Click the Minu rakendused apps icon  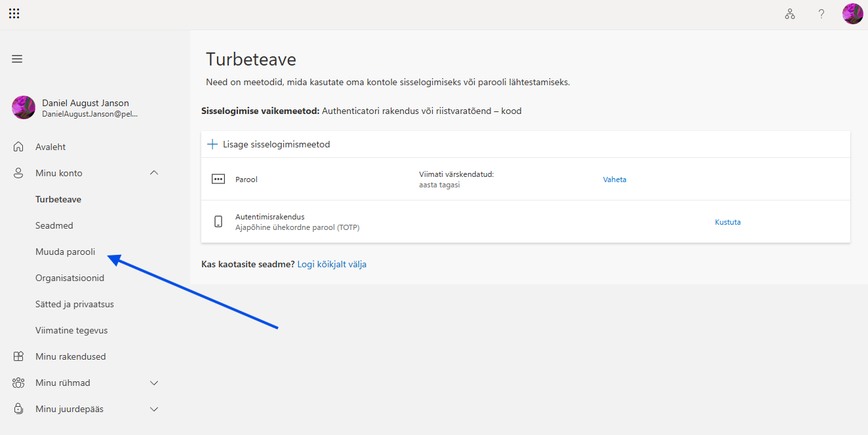click(18, 356)
